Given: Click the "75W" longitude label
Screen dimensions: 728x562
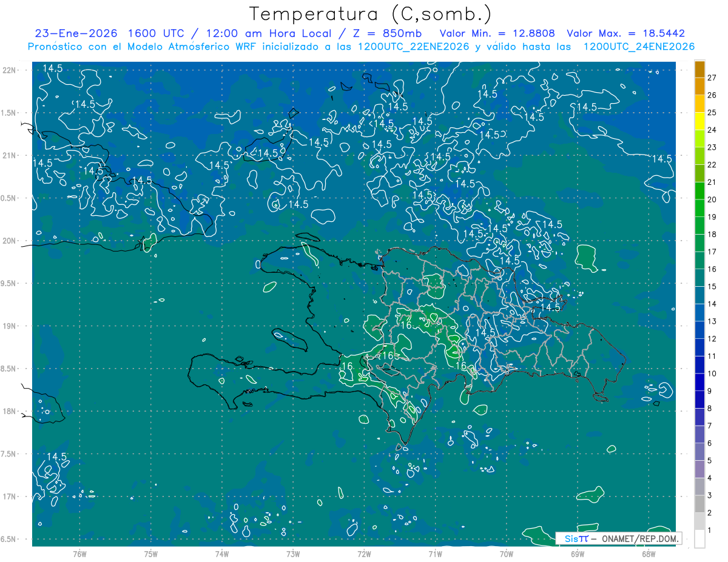Looking at the screenshot, I should pos(151,554).
